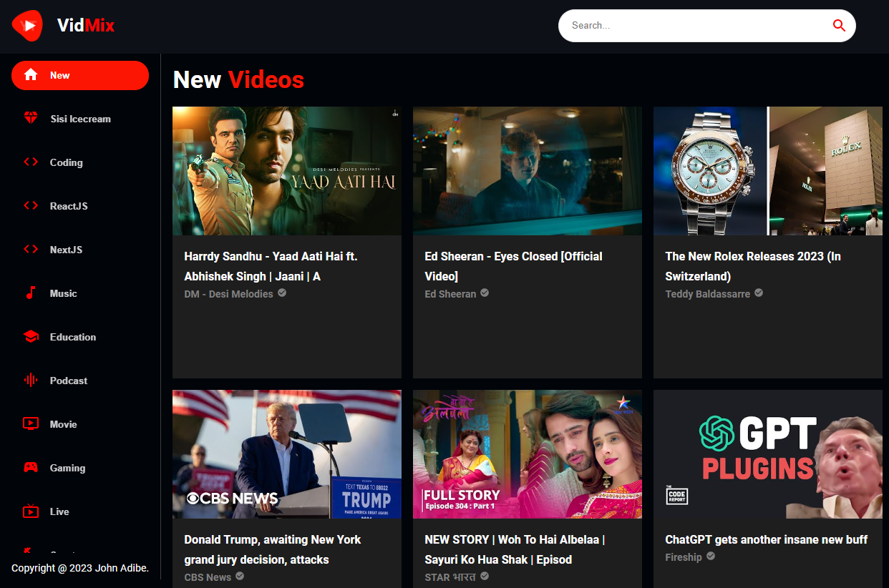Viewport: 889px width, 588px height.
Task: Click the Live section icon
Action: [31, 511]
